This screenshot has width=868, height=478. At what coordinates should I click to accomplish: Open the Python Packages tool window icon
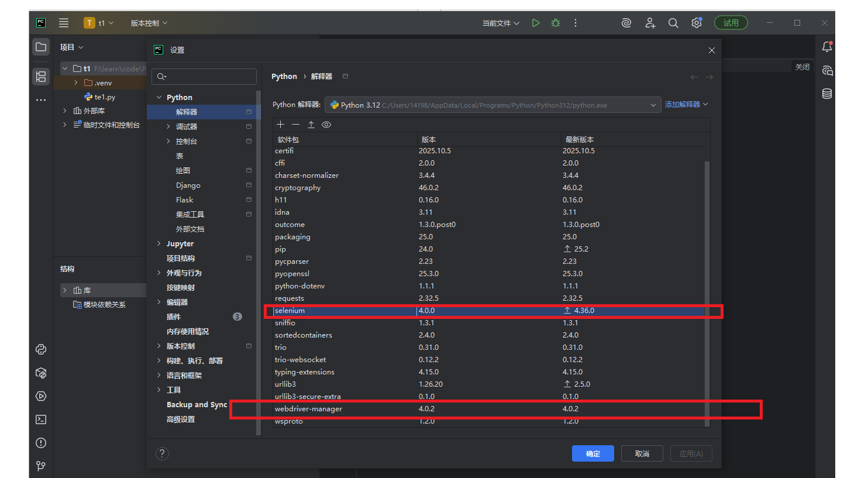(41, 373)
